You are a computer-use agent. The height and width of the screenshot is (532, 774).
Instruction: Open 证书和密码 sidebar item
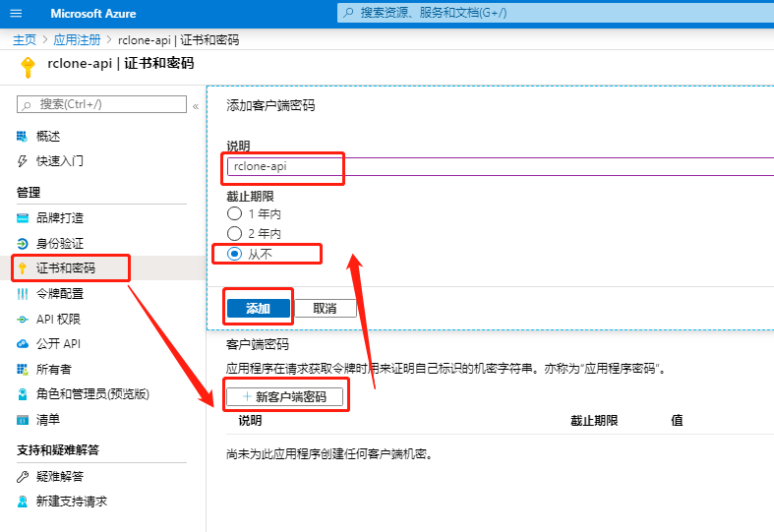click(x=66, y=268)
